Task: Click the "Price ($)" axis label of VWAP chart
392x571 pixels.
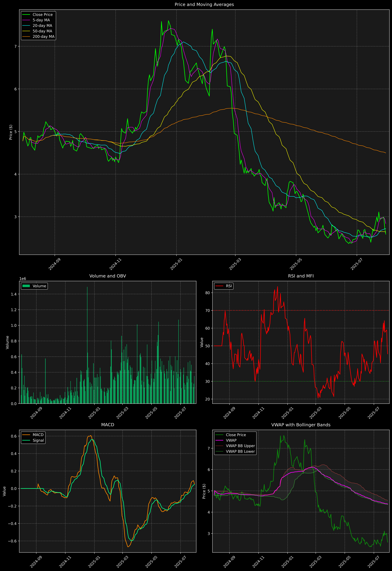Action: (204, 491)
